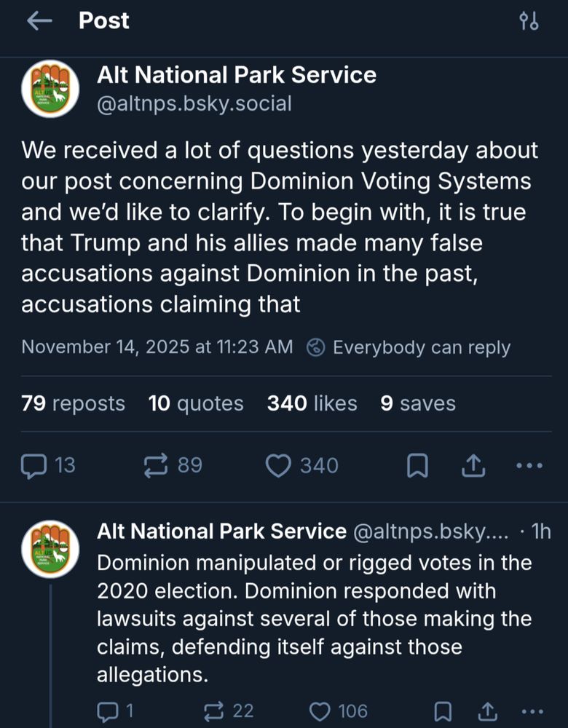
Task: Share the follow-up reply post
Action: point(486,710)
